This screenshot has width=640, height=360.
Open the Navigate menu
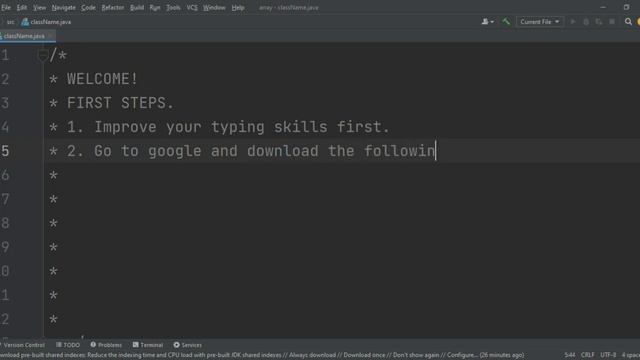pyautogui.click(x=64, y=8)
